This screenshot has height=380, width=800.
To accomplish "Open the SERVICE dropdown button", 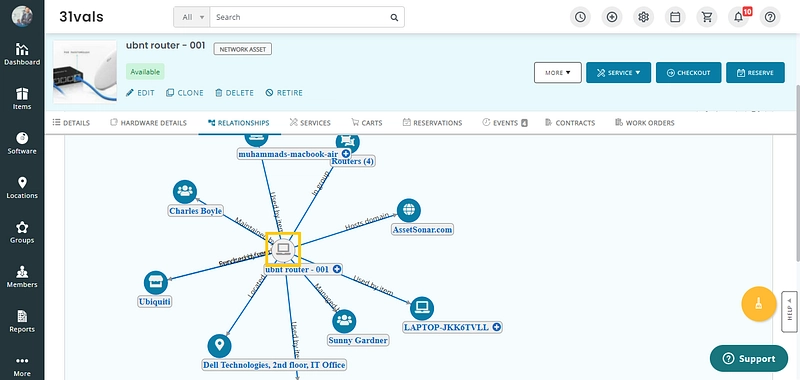I will 618,72.
